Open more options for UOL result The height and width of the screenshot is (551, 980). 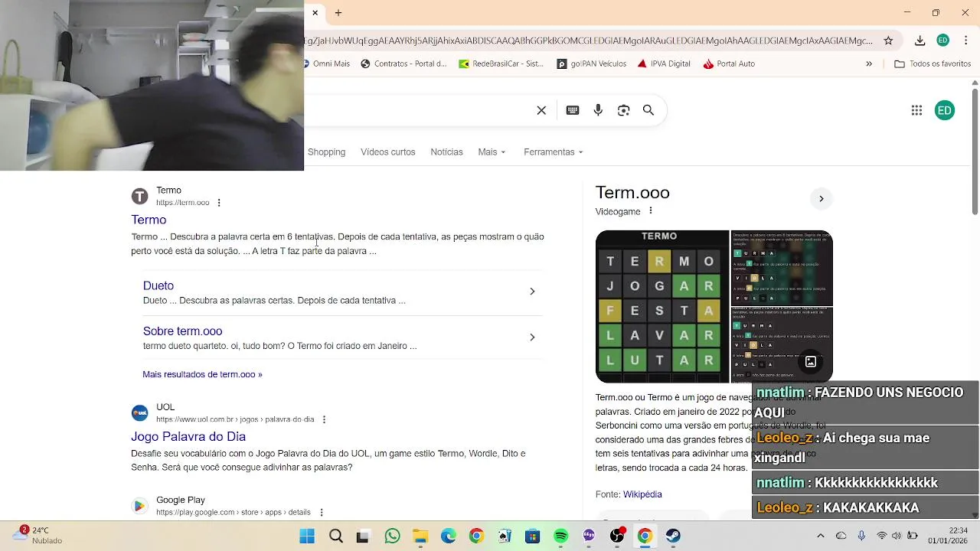tap(324, 419)
